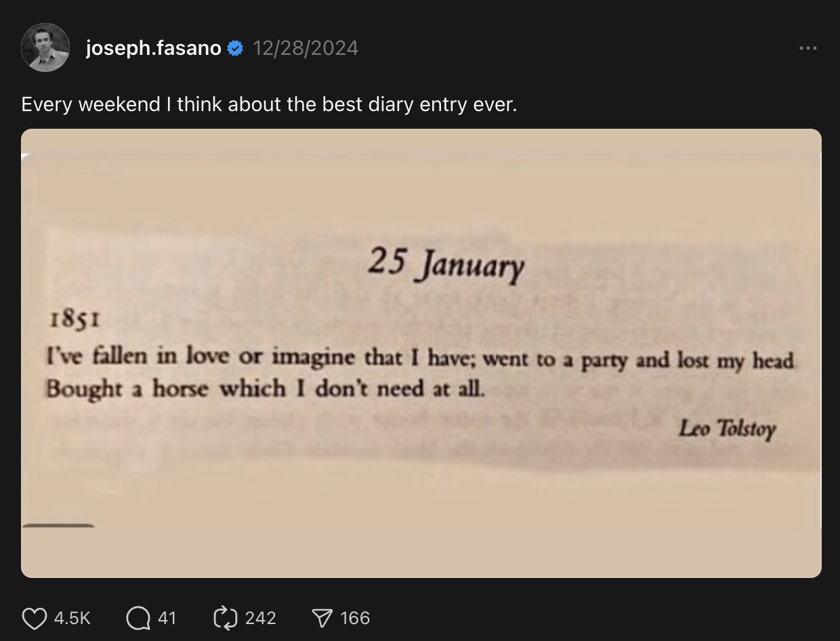This screenshot has width=840, height=641.
Task: Click the 166 shares count
Action: point(355,618)
